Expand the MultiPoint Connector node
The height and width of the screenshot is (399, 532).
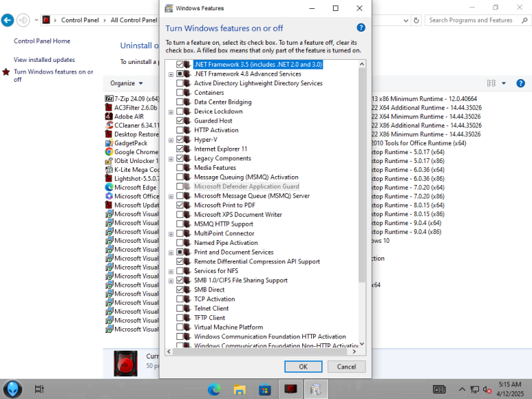(171, 235)
